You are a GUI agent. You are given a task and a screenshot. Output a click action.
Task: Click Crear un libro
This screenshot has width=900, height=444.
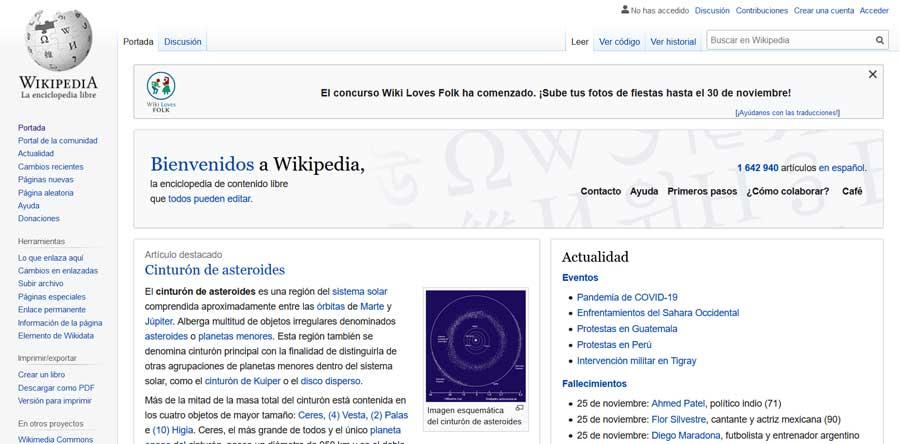pos(41,375)
